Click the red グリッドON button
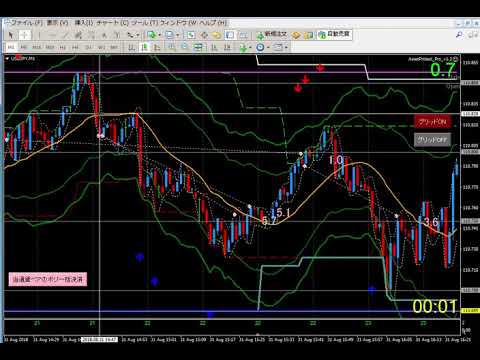480x360 pixels. [x=432, y=122]
